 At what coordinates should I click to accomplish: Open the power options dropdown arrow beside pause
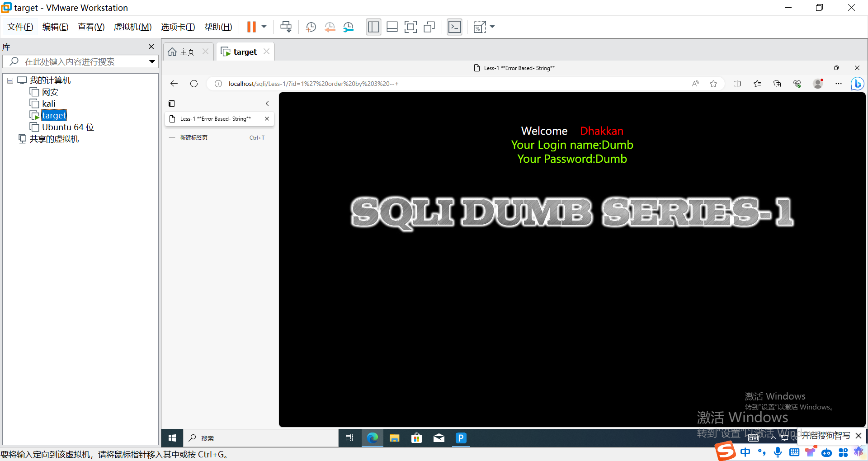click(x=264, y=27)
